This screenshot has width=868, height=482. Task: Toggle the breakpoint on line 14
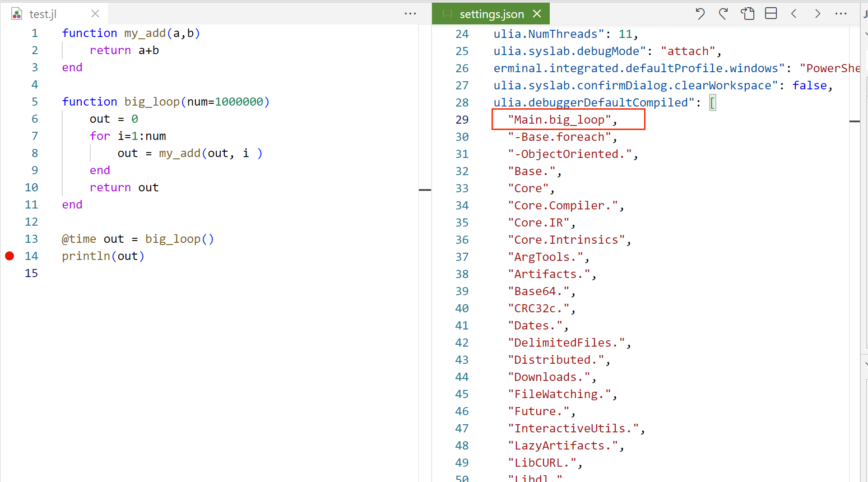[9, 256]
